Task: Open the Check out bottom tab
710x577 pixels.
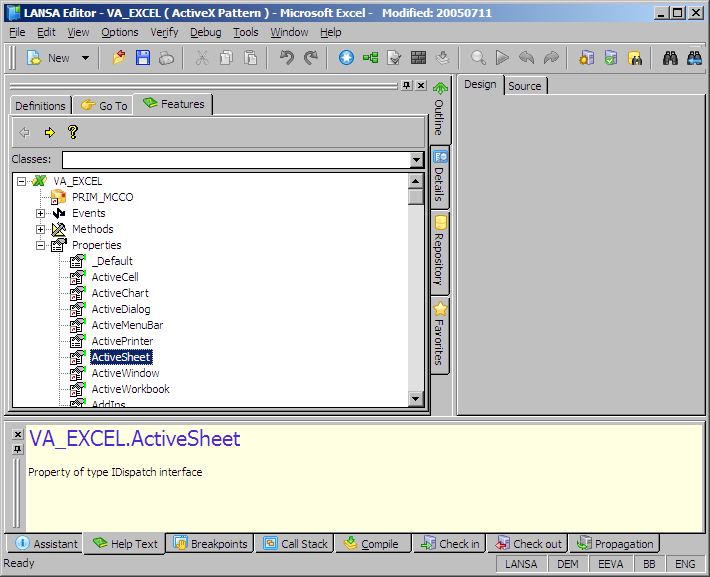Action: tap(528, 543)
